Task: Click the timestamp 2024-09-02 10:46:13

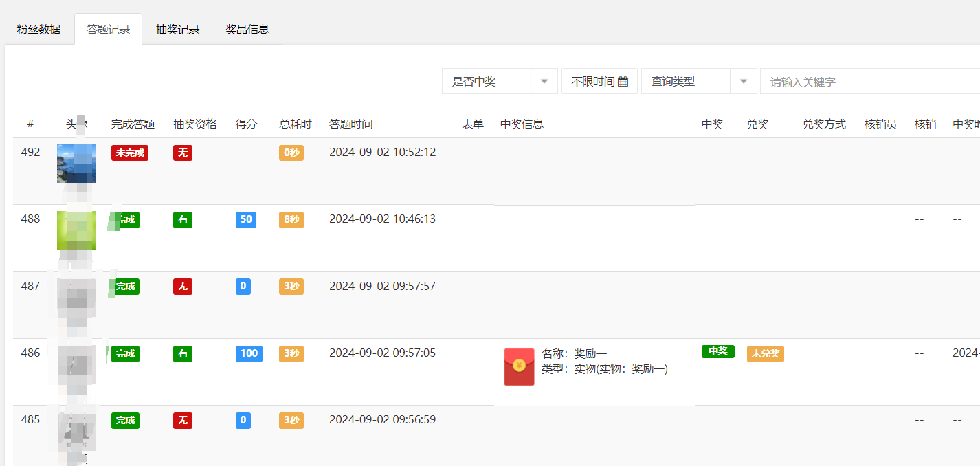Action: point(382,219)
